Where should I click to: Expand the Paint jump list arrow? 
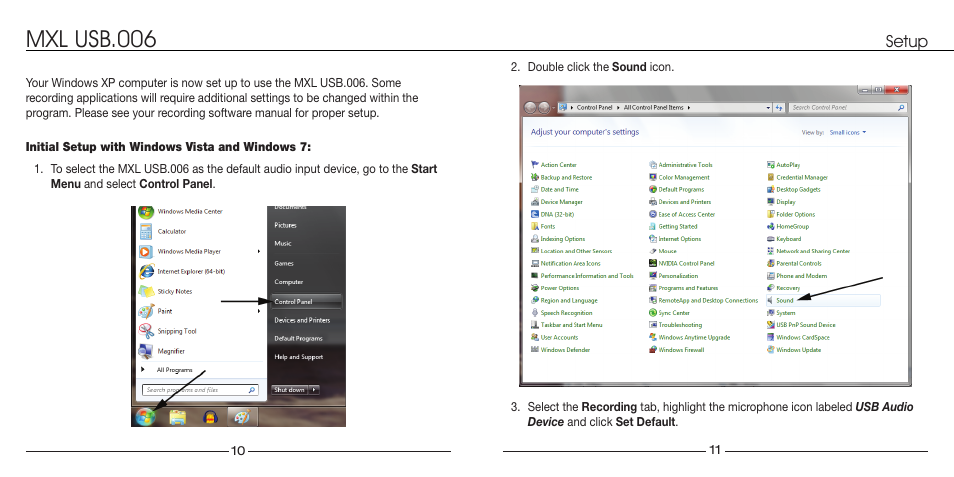click(259, 312)
